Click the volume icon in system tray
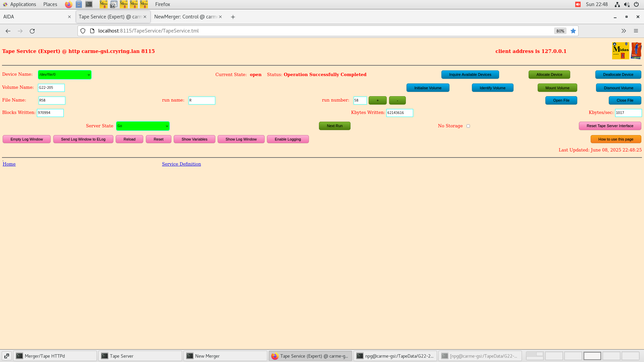Viewport: 644px width, 362px height. coord(627,4)
